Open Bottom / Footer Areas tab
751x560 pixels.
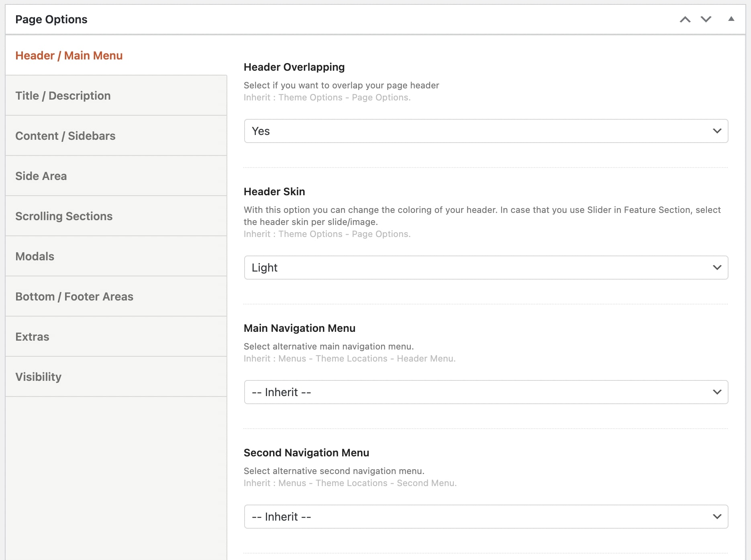(74, 296)
